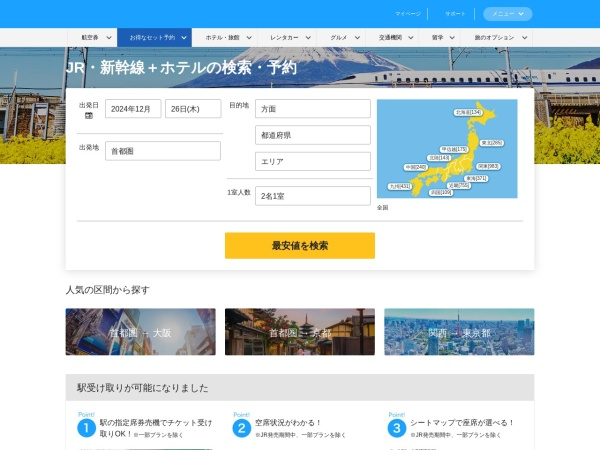The width and height of the screenshot is (600, 450).
Task: Open the departure date calendar icon
Action: pos(89,115)
